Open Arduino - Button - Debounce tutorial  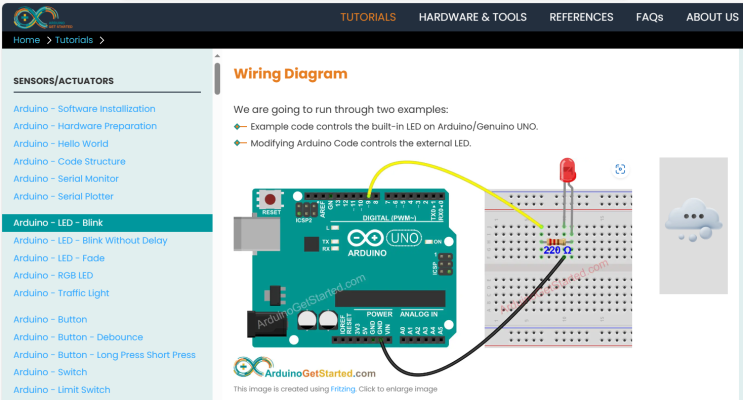pyautogui.click(x=78, y=337)
